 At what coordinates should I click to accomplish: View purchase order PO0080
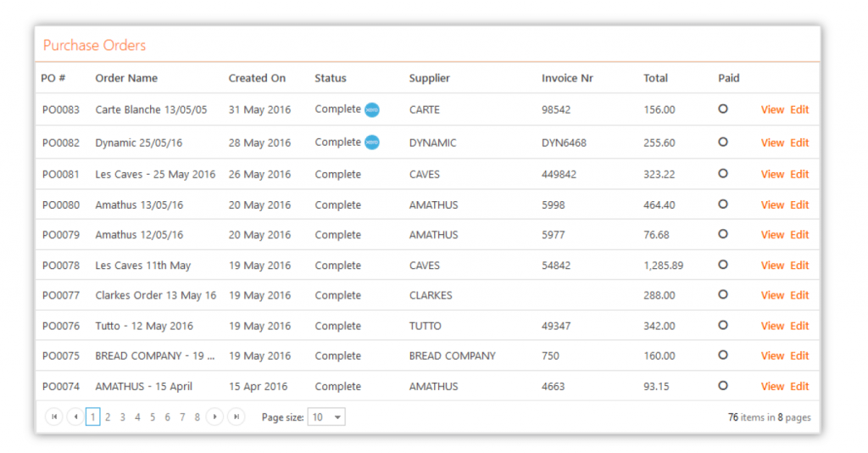pos(772,205)
